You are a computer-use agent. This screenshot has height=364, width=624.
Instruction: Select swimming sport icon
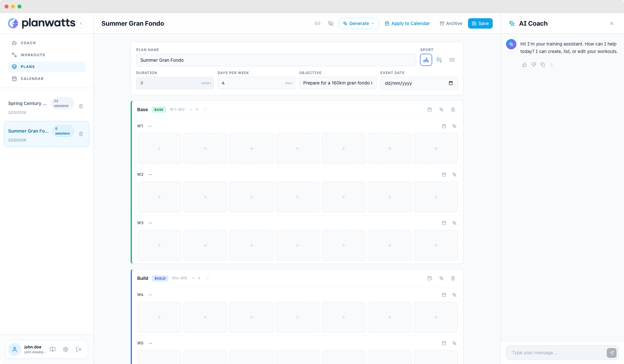tap(452, 60)
